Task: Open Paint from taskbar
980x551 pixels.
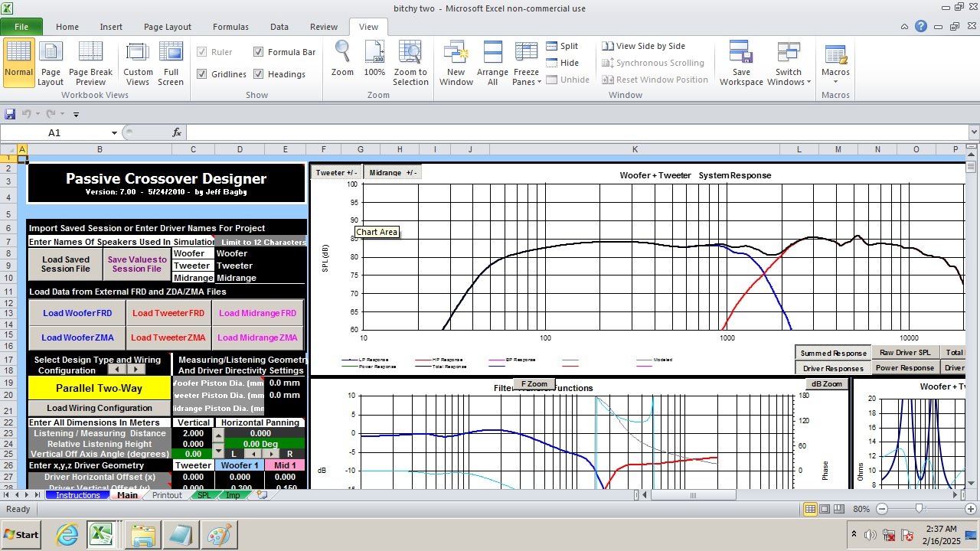Action: (x=219, y=534)
